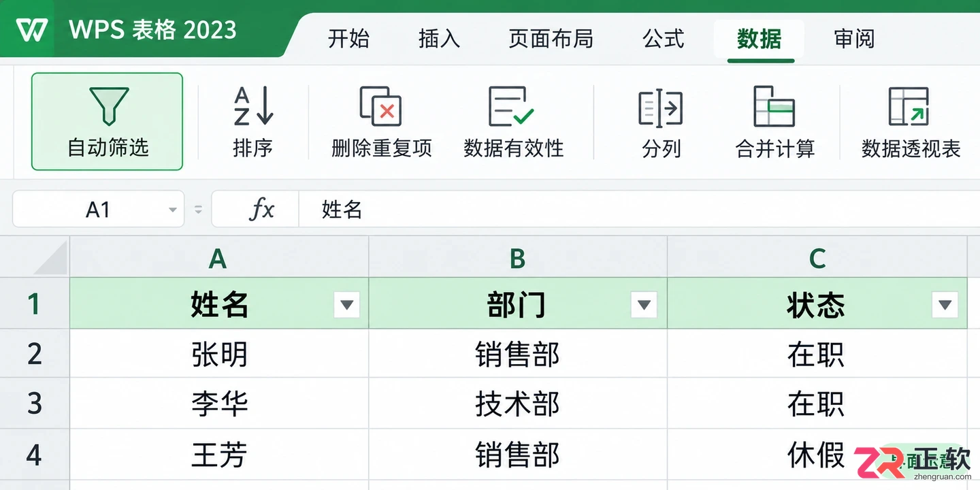Open the 开始 tab
This screenshot has height=490, width=980.
[348, 38]
